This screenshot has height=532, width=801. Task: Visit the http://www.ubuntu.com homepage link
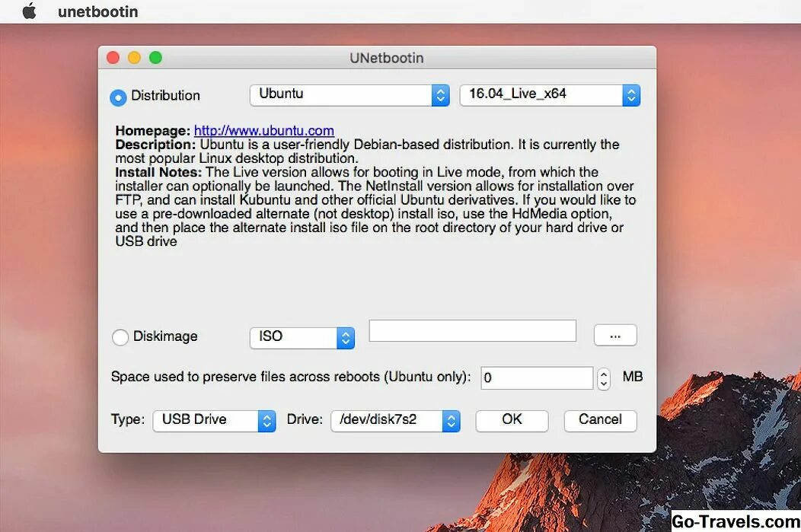264,131
